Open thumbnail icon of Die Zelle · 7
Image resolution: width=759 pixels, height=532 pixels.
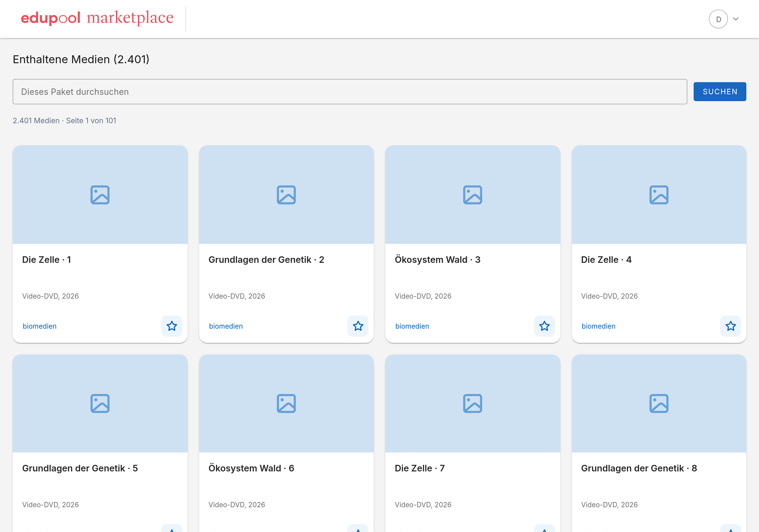tap(473, 403)
